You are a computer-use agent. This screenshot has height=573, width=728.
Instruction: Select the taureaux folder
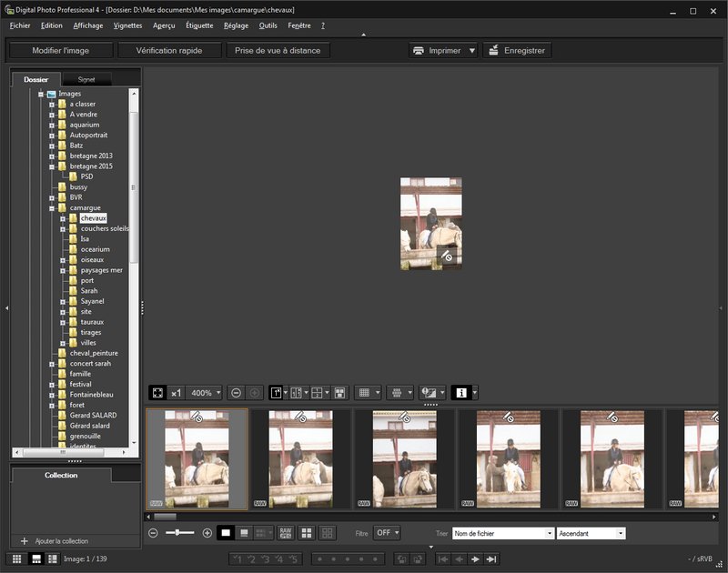click(92, 322)
